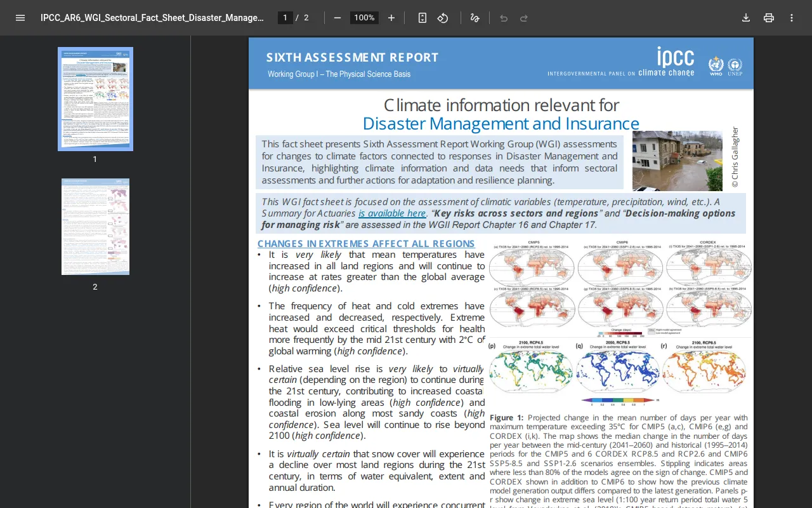
Task: Click the "© Chris Gallagher" photo credit
Action: tap(735, 157)
